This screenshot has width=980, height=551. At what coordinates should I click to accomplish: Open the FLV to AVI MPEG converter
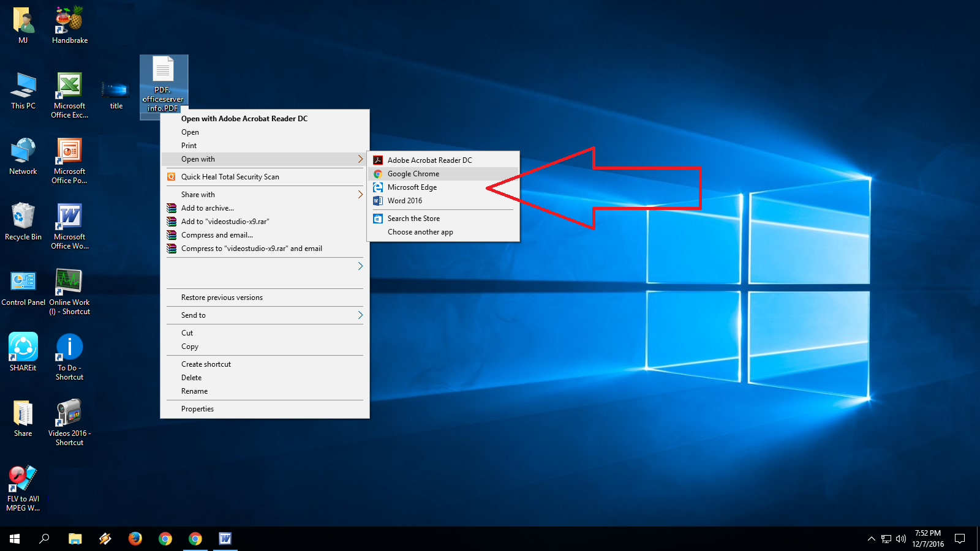[23, 478]
